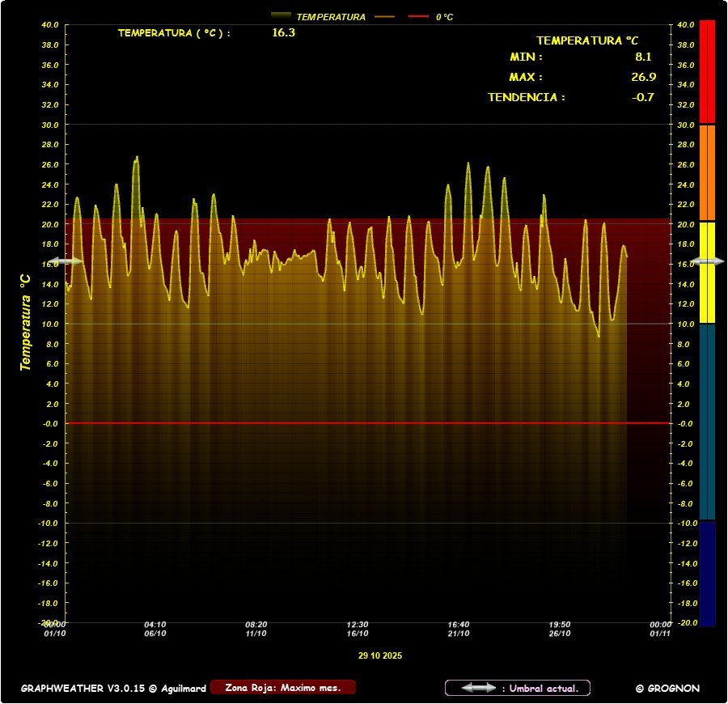This screenshot has width=728, height=704.
Task: Click the teal segment of the color scale
Action: point(707,421)
